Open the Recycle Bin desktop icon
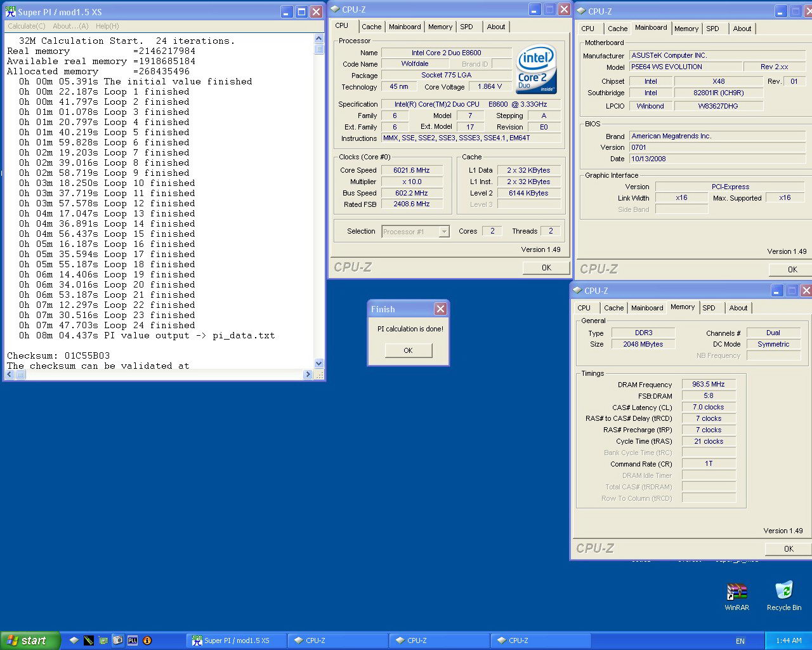This screenshot has height=650, width=812. coord(784,596)
